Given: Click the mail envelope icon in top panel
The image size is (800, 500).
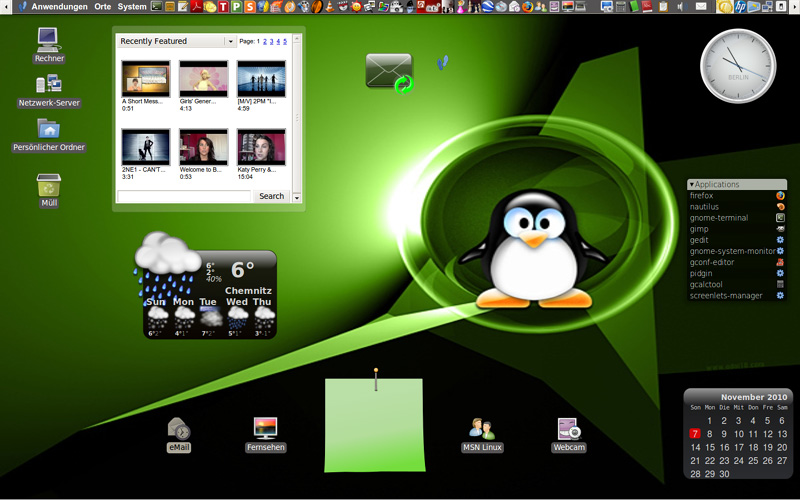Looking at the screenshot, I should 701,7.
